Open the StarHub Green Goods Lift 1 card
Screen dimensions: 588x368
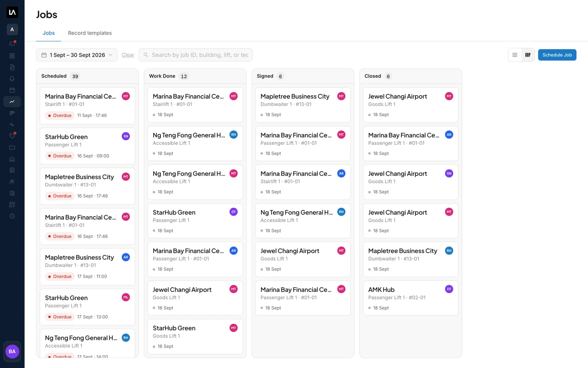tap(195, 337)
